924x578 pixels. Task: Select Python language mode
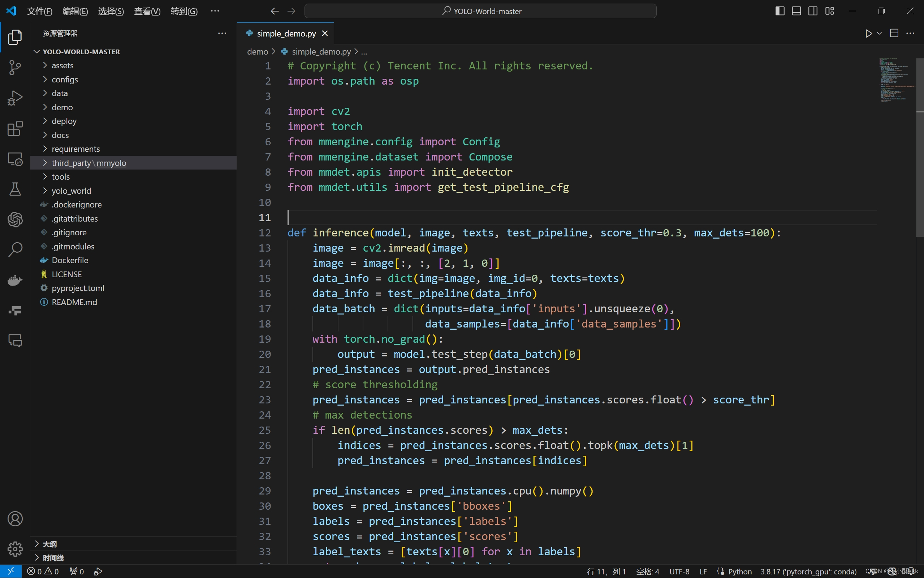[x=739, y=571]
